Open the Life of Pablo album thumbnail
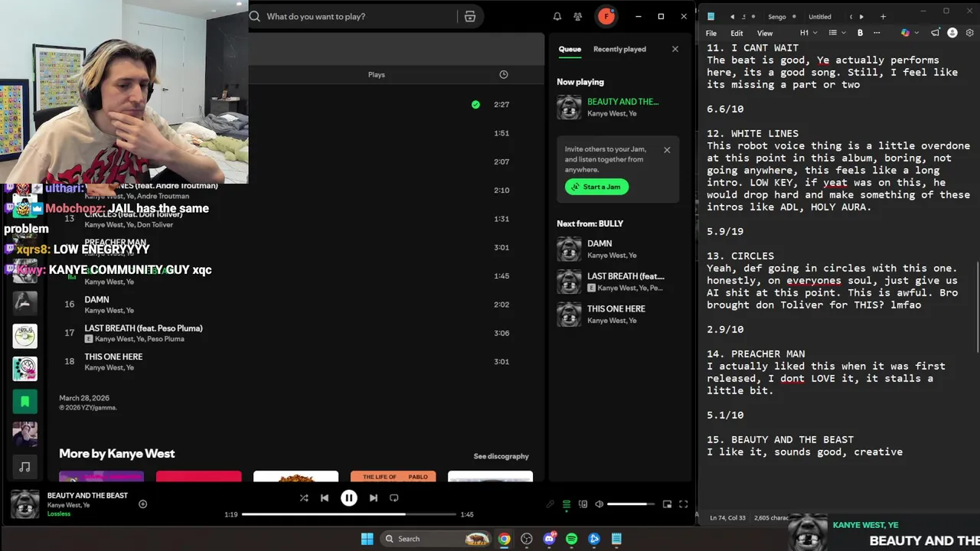This screenshot has width=980, height=551. click(393, 477)
